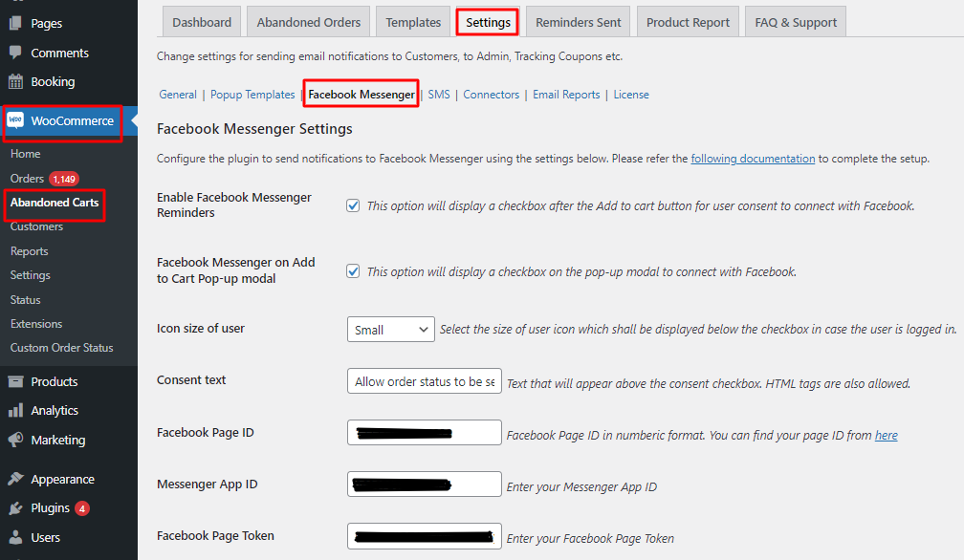The height and width of the screenshot is (560, 964).
Task: Open the Abandoned Orders tab
Action: pyautogui.click(x=309, y=22)
